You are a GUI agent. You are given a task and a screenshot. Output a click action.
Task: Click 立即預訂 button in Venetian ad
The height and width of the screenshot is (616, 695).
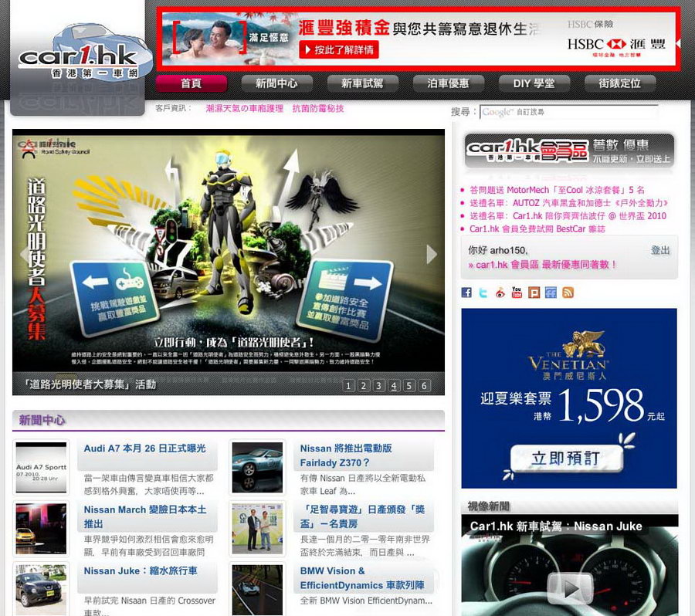tap(567, 458)
